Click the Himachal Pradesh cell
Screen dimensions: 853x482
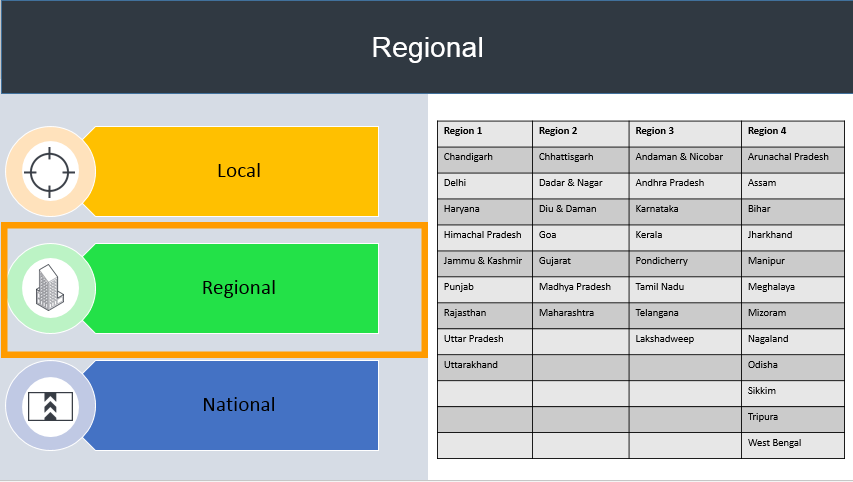(484, 236)
